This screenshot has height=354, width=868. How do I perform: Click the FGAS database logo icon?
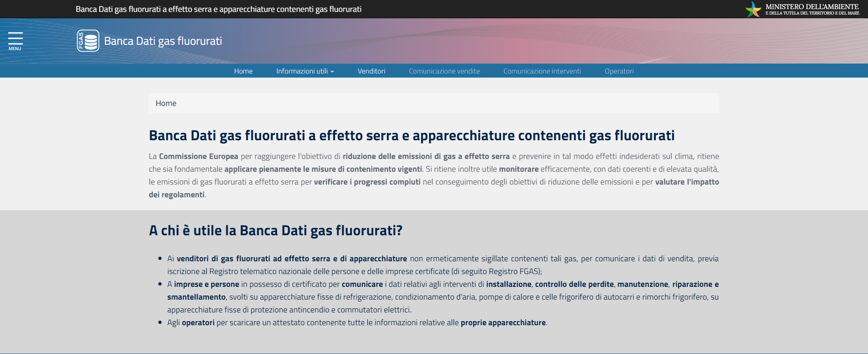click(x=88, y=41)
